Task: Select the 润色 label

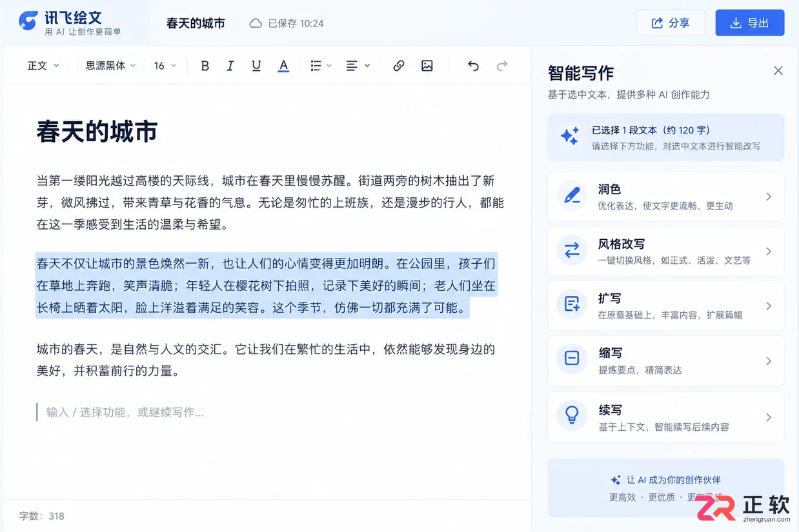Action: 609,189
